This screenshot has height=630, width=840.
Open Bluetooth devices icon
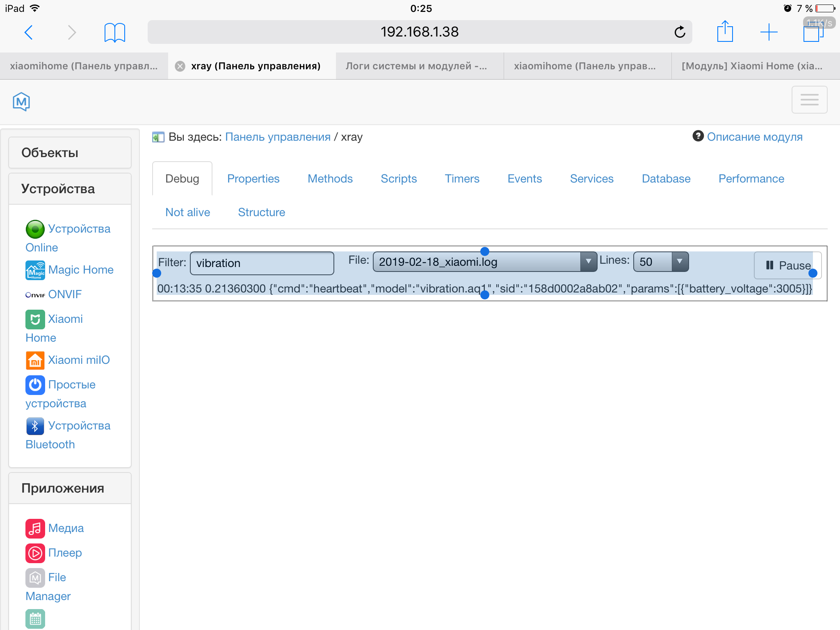pos(35,426)
